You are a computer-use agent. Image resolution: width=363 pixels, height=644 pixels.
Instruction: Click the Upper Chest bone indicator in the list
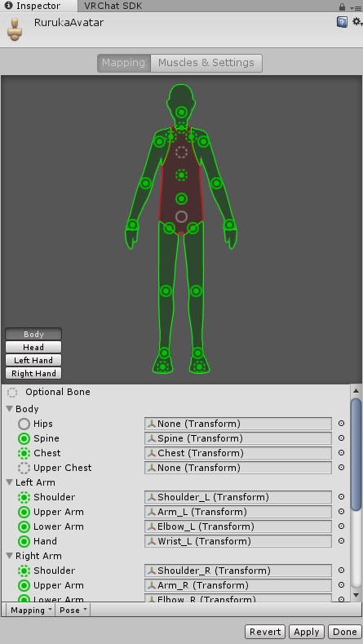click(24, 468)
